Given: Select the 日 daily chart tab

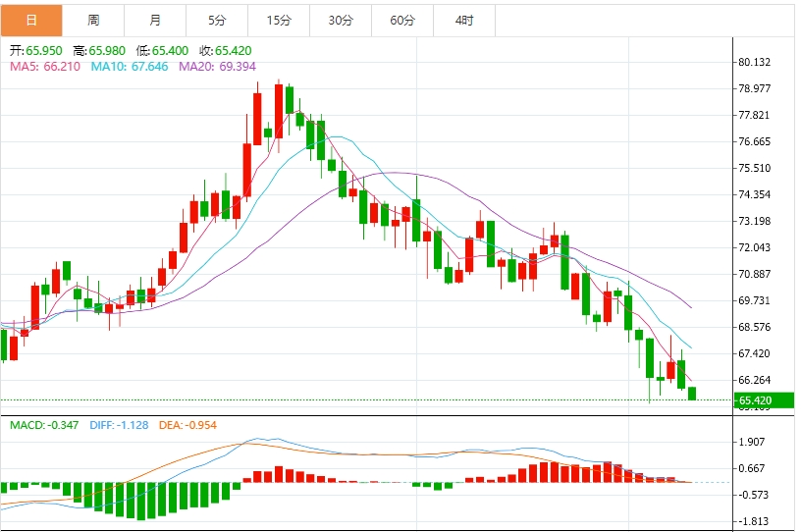Looking at the screenshot, I should [31, 21].
